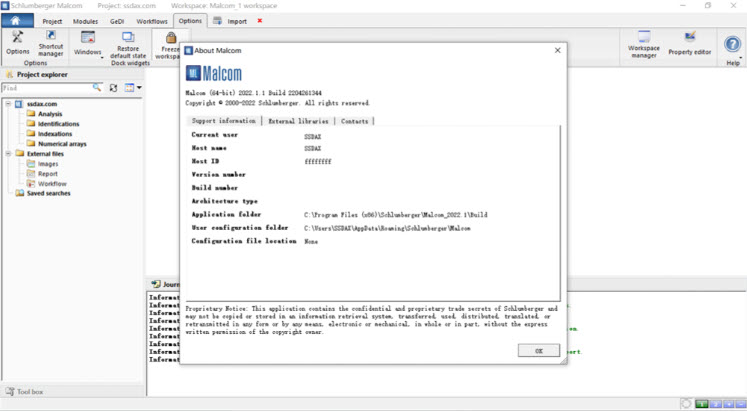The width and height of the screenshot is (747, 412).
Task: Click the refresh icon in Project explorer
Action: [x=113, y=88]
